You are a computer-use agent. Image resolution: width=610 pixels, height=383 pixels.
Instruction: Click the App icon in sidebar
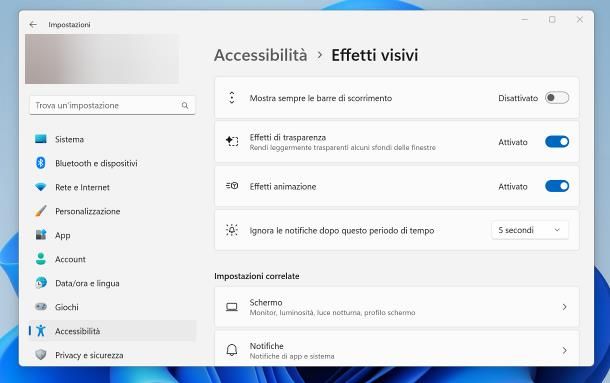[41, 235]
